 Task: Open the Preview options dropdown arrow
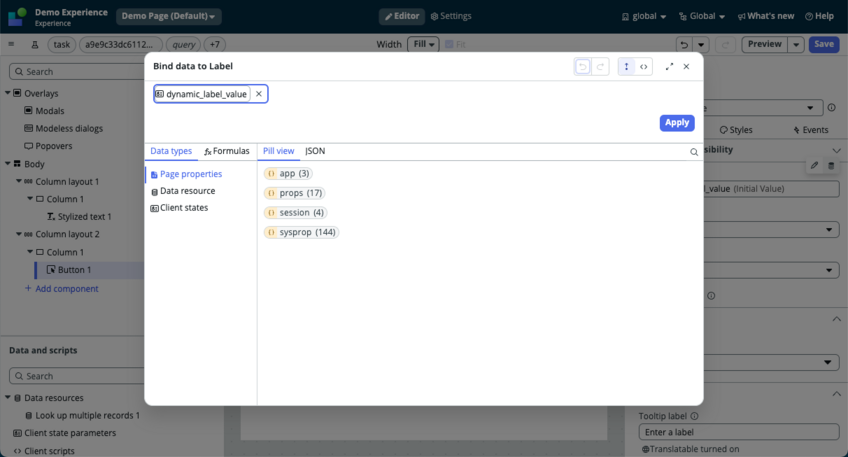796,44
